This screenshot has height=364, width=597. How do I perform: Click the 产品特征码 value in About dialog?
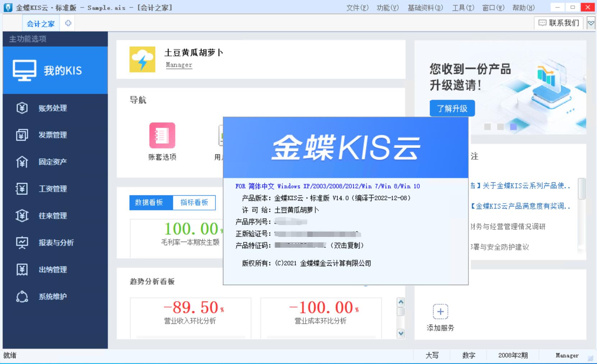[x=300, y=246]
